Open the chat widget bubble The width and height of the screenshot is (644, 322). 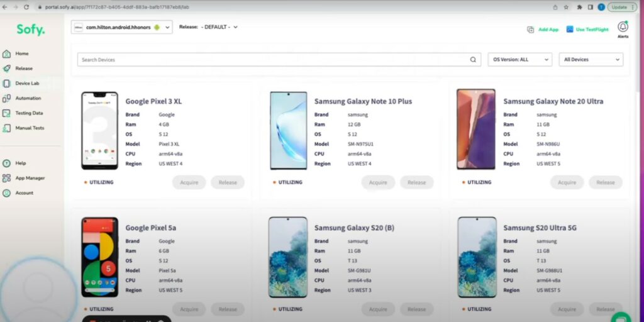coord(621,318)
